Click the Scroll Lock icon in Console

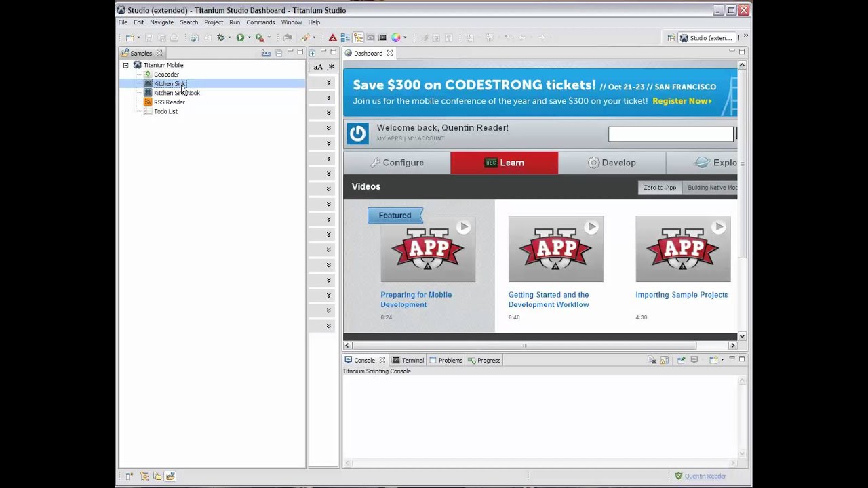(x=664, y=360)
